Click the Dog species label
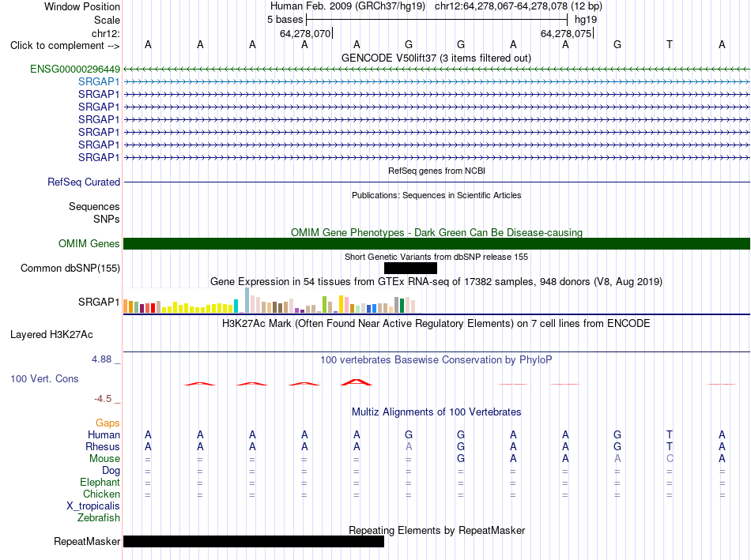751x560 pixels. click(111, 471)
